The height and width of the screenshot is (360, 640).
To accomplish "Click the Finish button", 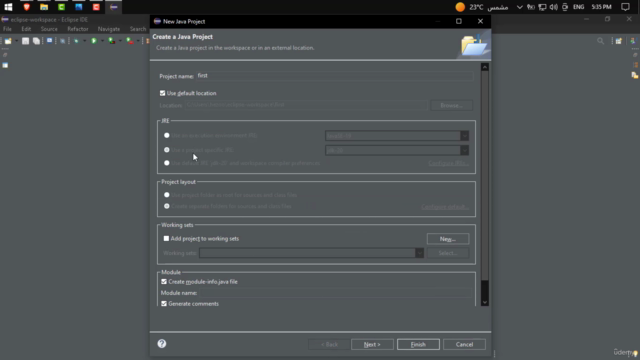I will click(418, 344).
